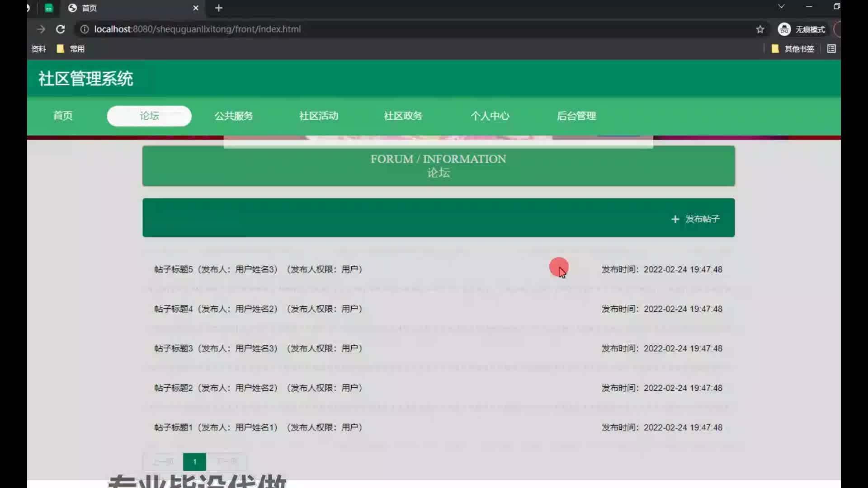Click the forward navigation arrow
The width and height of the screenshot is (868, 488).
click(41, 29)
